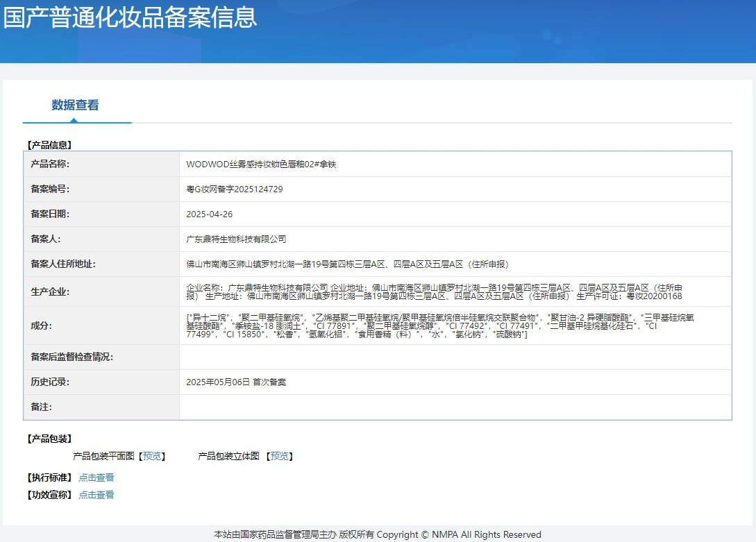756x542 pixels.
Task: Click the 粤G妆网备字2025124729 filing number
Action: pos(235,189)
